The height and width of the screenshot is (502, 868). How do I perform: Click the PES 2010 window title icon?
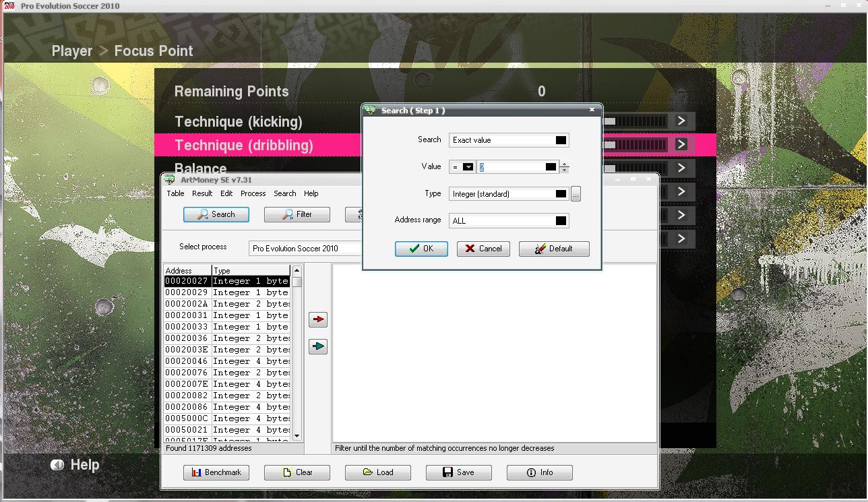click(x=10, y=5)
